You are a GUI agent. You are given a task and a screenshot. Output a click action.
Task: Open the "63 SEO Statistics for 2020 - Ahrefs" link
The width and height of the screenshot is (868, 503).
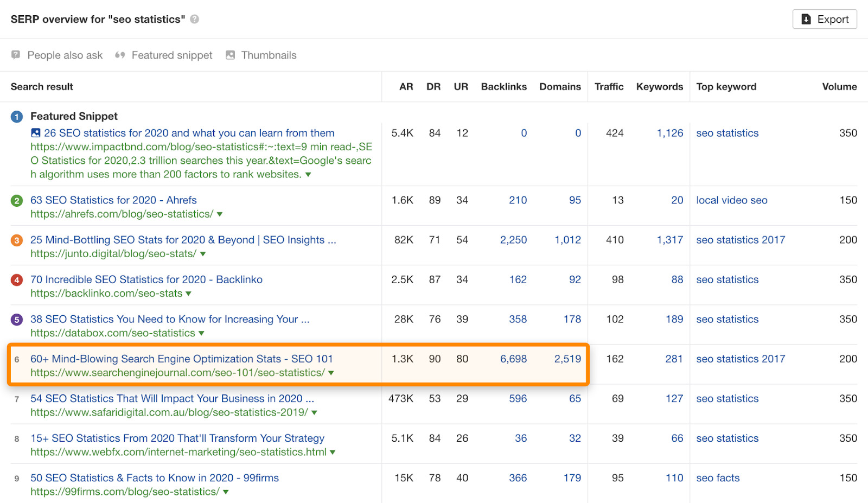(114, 200)
